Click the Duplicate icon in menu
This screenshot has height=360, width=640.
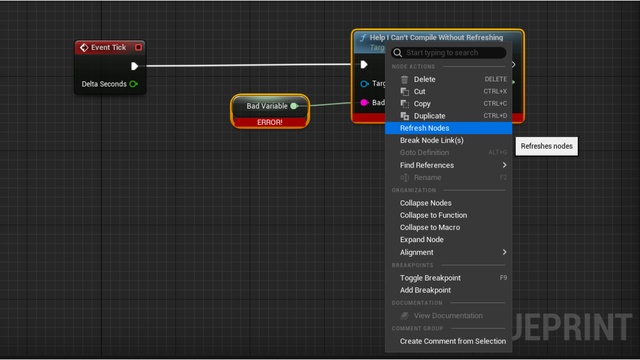[404, 116]
